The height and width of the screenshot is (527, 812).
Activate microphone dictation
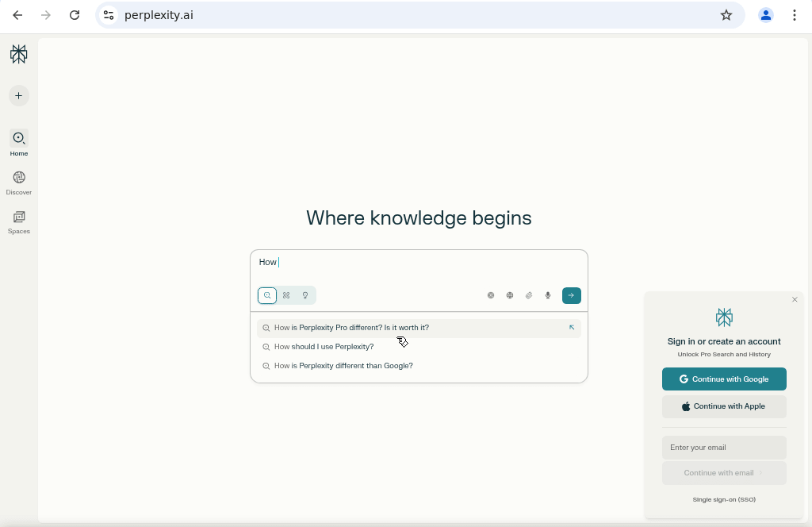(x=548, y=295)
